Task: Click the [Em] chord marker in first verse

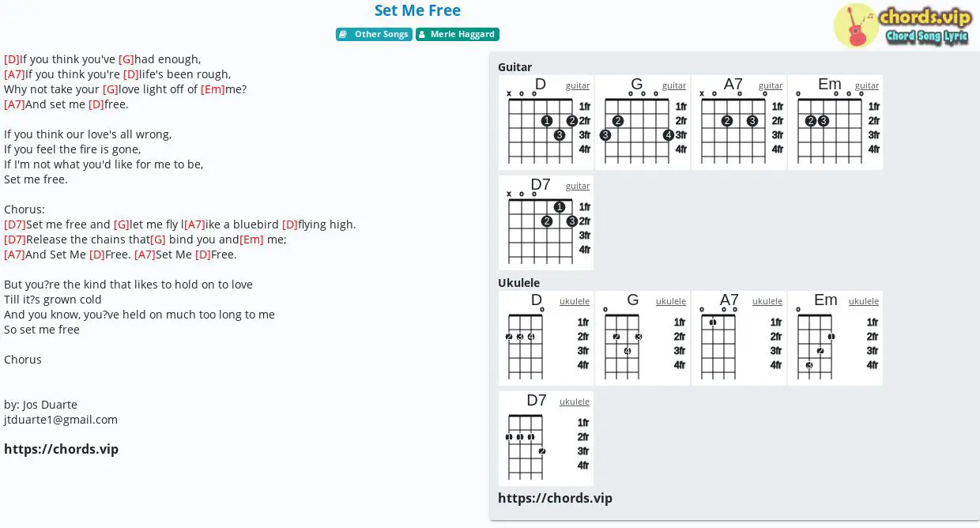Action: (213, 89)
